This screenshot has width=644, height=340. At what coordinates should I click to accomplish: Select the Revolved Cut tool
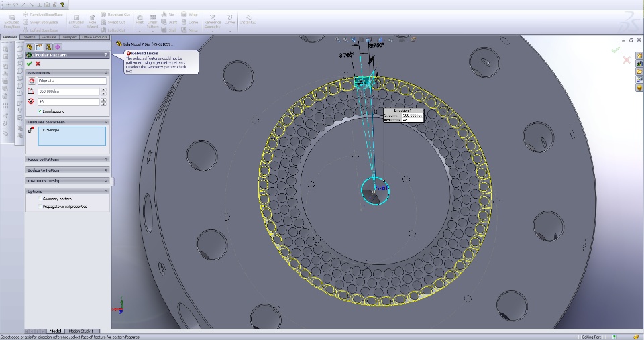tap(115, 15)
